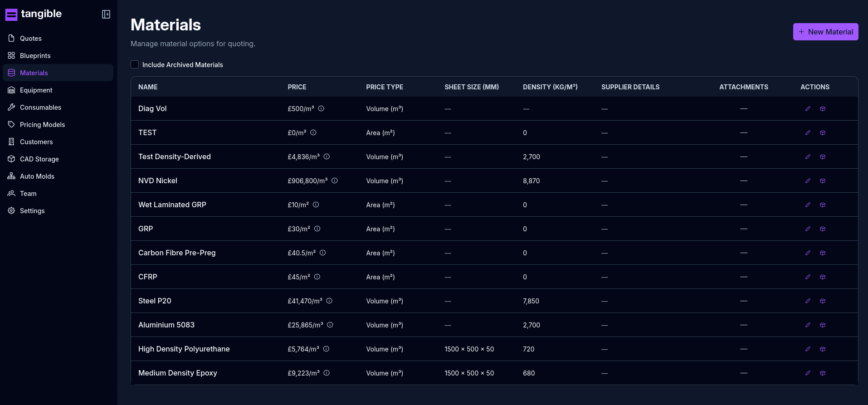Viewport: 868px width, 405px height.
Task: Navigate to Consumables
Action: [x=58, y=107]
